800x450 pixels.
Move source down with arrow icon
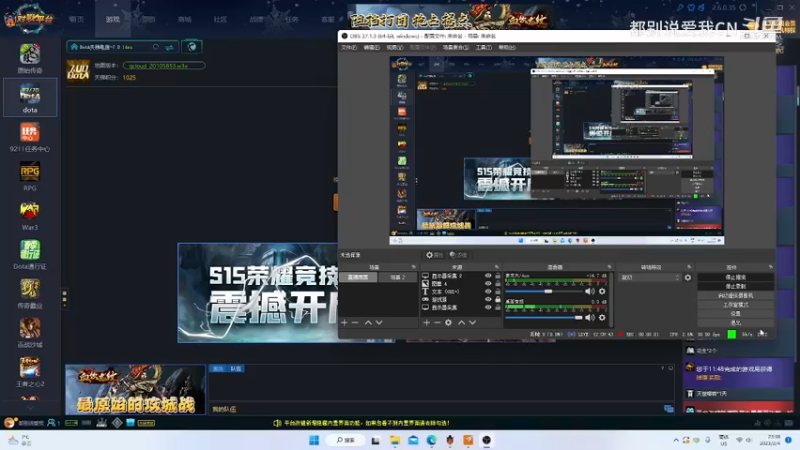(x=472, y=322)
